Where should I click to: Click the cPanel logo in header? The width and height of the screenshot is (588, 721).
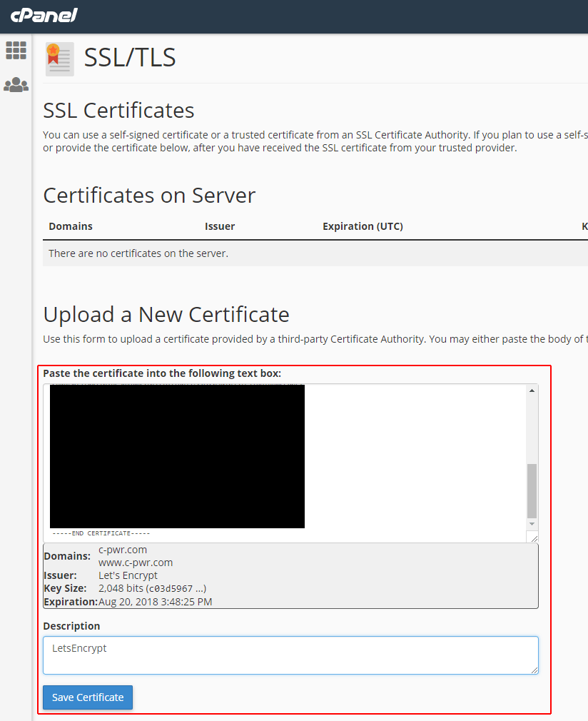pos(44,16)
